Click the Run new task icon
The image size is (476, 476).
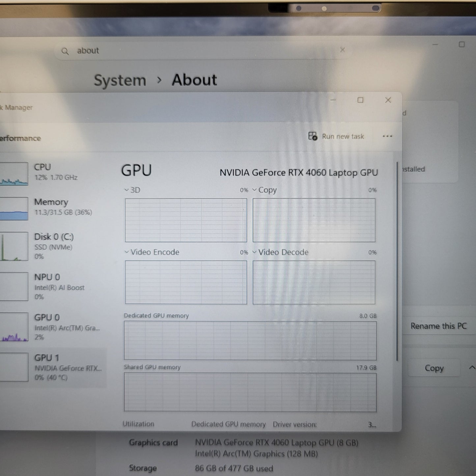coord(313,136)
